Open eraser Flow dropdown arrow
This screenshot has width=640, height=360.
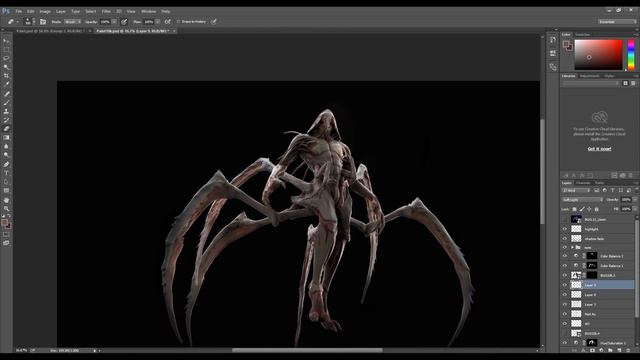point(158,22)
